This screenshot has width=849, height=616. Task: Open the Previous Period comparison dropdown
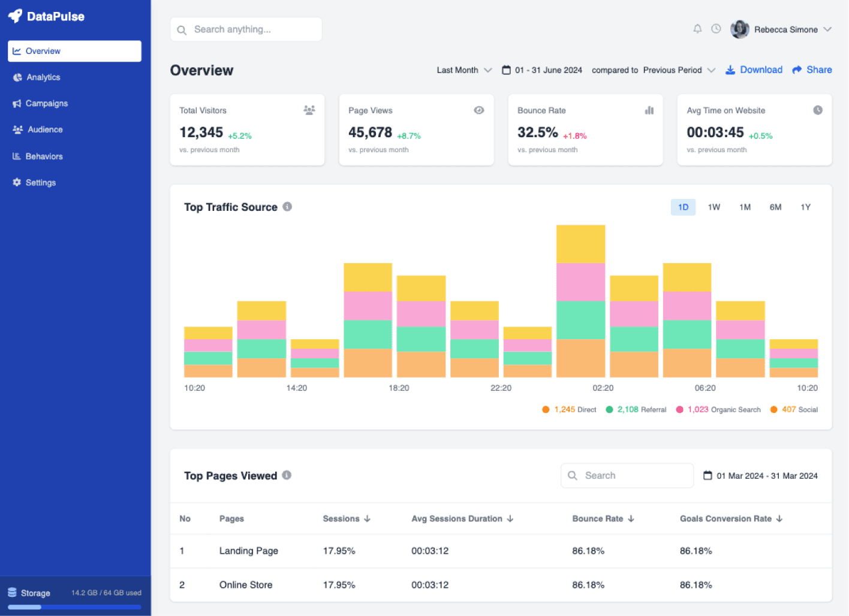tap(679, 70)
